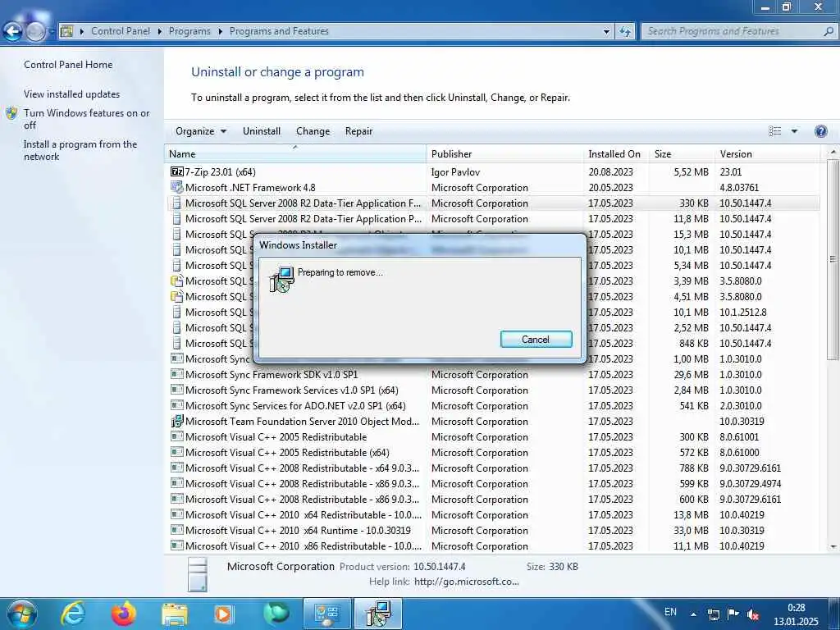Click the Forward navigation arrow
The height and width of the screenshot is (630, 840).
coord(35,32)
